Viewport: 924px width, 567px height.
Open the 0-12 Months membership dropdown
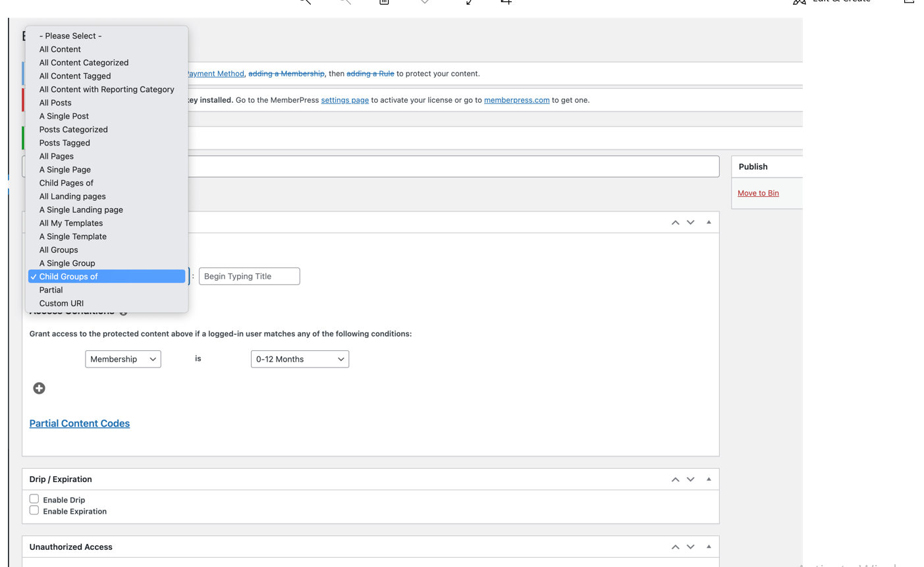(300, 359)
